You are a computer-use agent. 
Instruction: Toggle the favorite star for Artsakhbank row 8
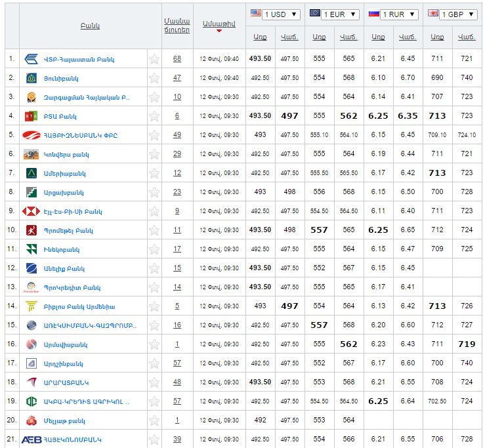pos(154,192)
